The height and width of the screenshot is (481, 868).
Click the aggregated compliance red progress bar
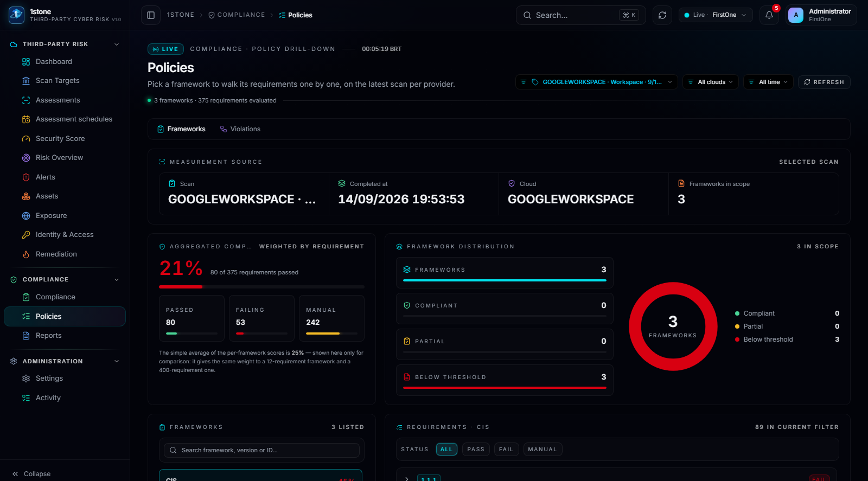point(181,286)
